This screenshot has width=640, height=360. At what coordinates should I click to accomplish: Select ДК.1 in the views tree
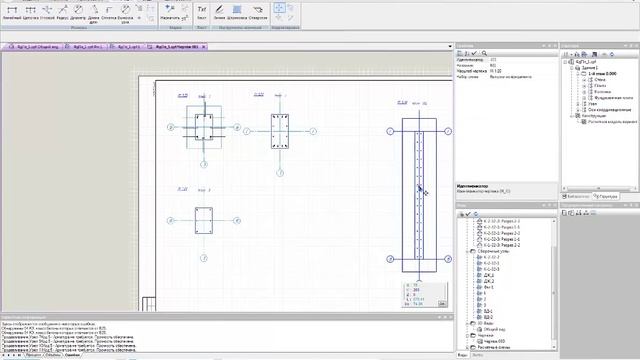[x=489, y=275]
